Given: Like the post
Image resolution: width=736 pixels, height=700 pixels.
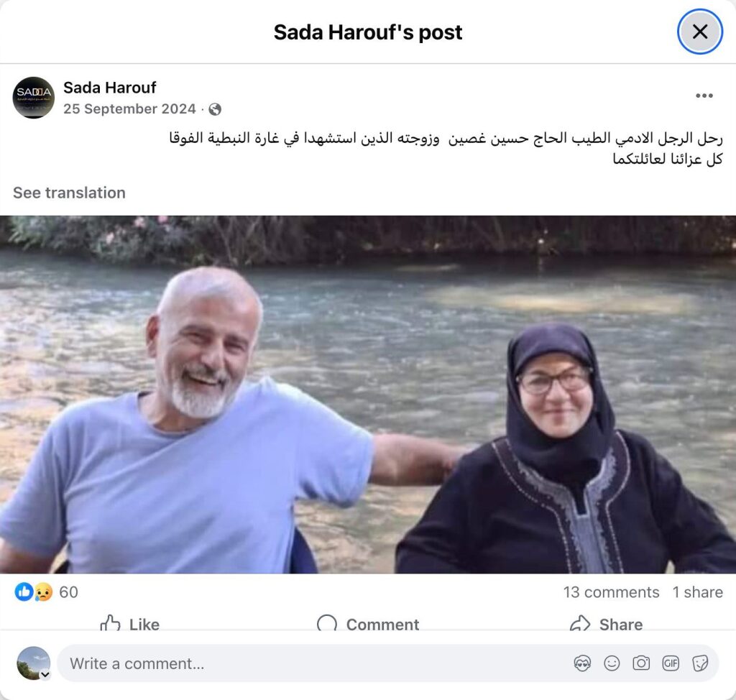Looking at the screenshot, I should [x=129, y=624].
